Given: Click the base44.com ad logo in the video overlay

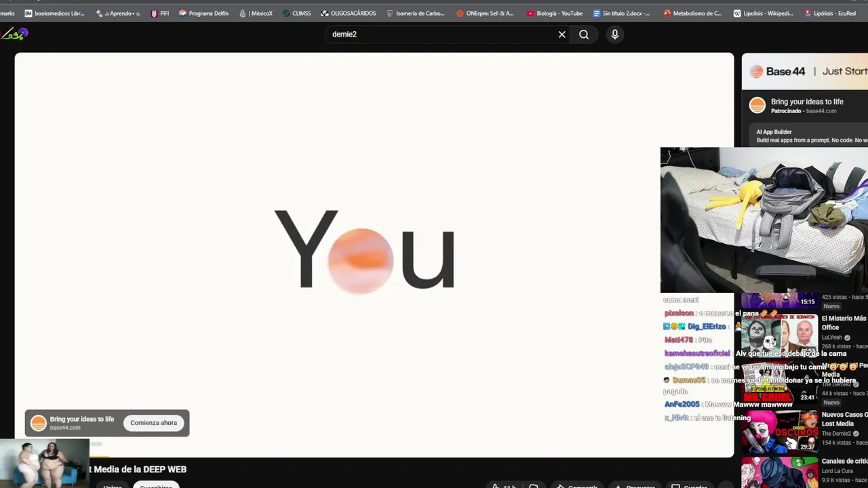Looking at the screenshot, I should coord(39,423).
